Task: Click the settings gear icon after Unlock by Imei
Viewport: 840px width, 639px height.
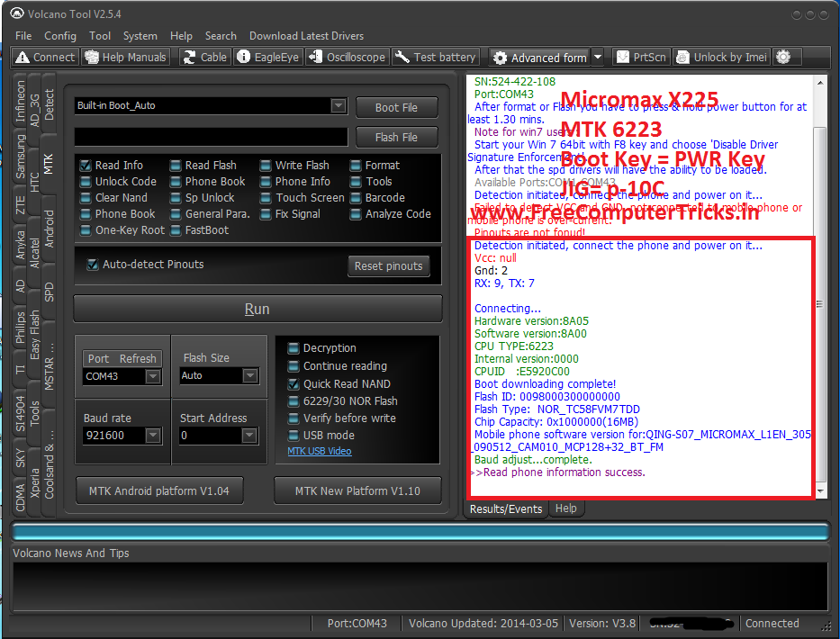Action: coord(784,57)
